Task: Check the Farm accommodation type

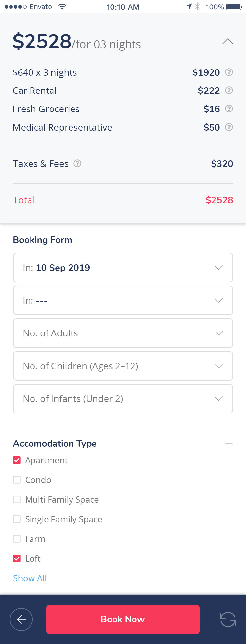Action: [17, 539]
